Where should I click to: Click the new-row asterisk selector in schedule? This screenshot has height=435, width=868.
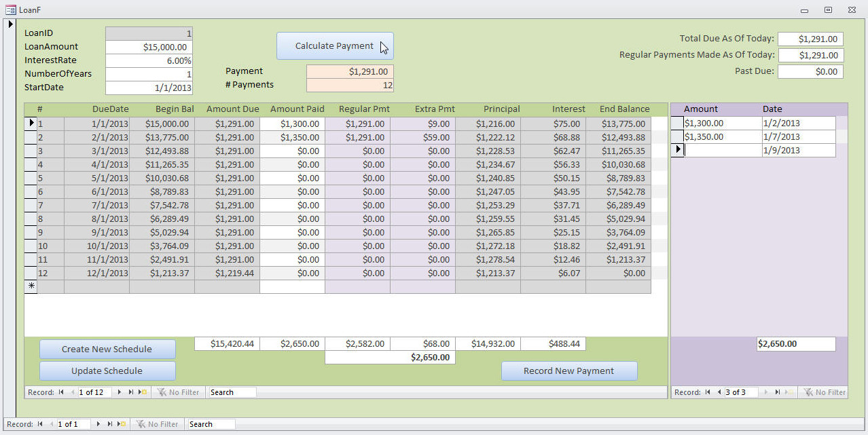pos(31,286)
